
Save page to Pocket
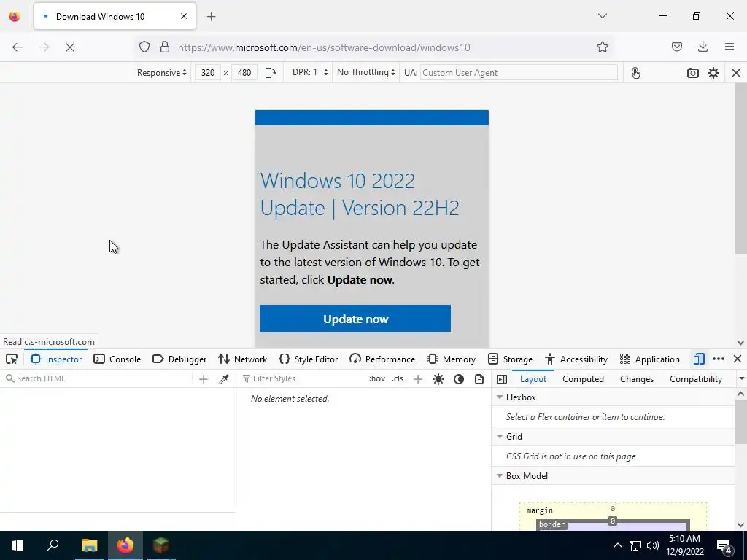[676, 47]
